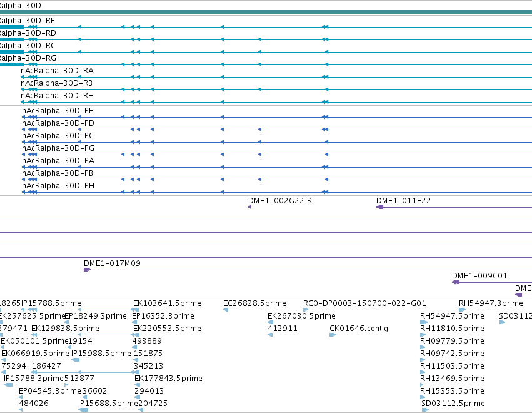Select the 345213 feature label
This screenshot has height=413, width=532.
click(x=148, y=366)
